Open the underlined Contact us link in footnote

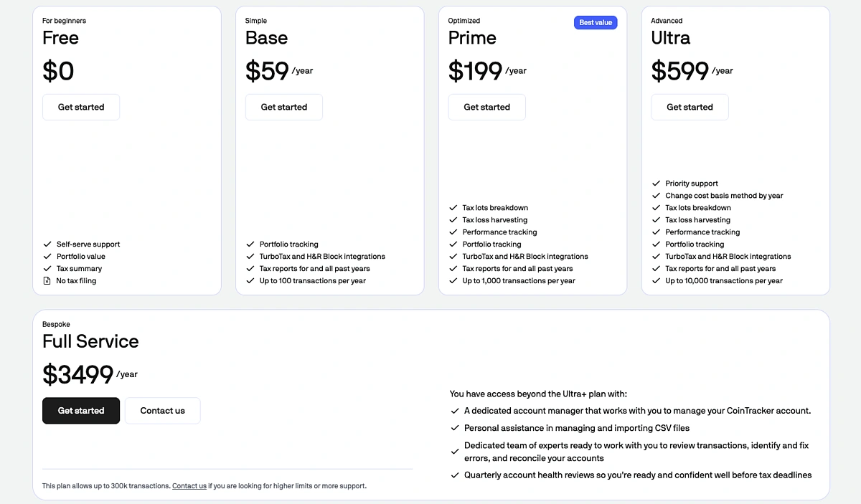click(189, 486)
